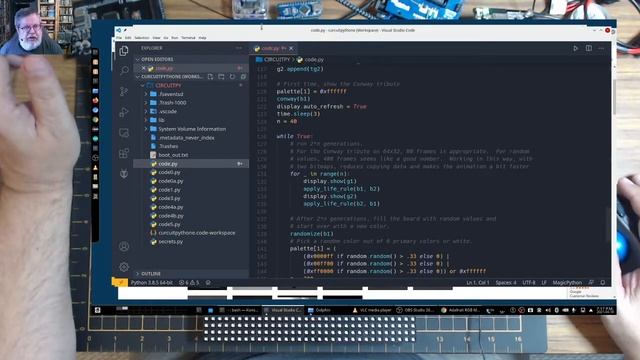Select the code.py editor tab

pos(273,48)
